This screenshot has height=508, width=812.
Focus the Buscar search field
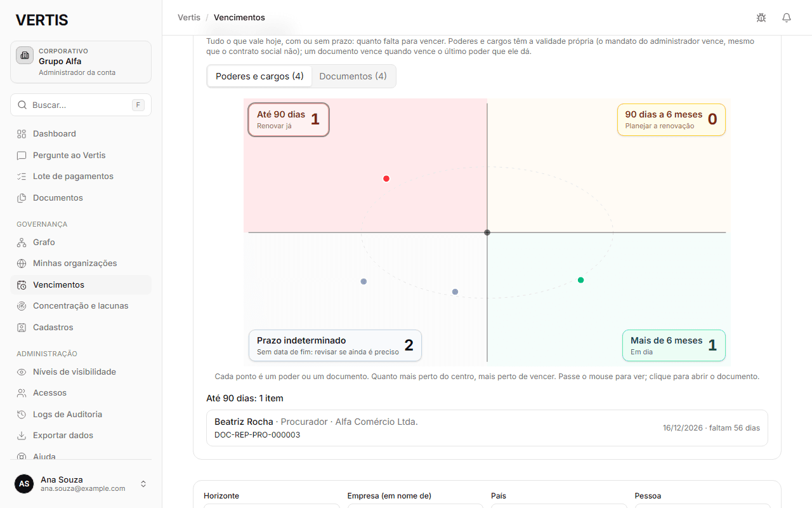tap(81, 105)
